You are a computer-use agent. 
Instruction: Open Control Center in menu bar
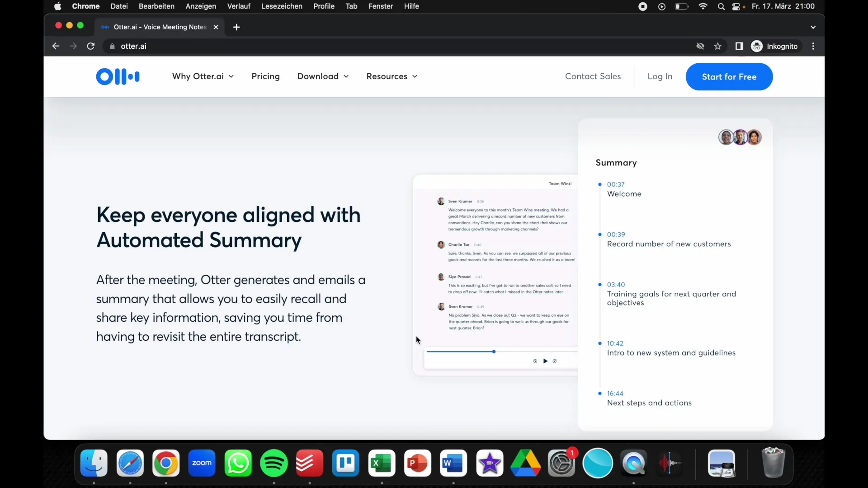(736, 6)
